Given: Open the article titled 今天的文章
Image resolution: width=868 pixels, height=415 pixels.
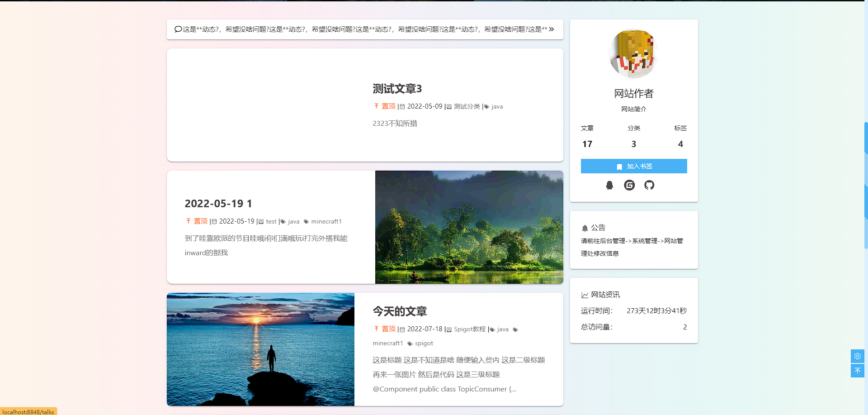Looking at the screenshot, I should point(400,311).
